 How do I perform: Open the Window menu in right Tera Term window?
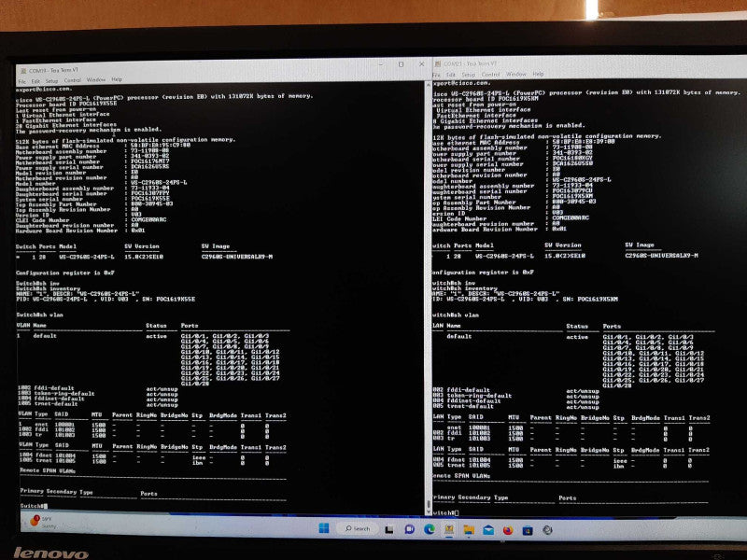click(x=516, y=75)
